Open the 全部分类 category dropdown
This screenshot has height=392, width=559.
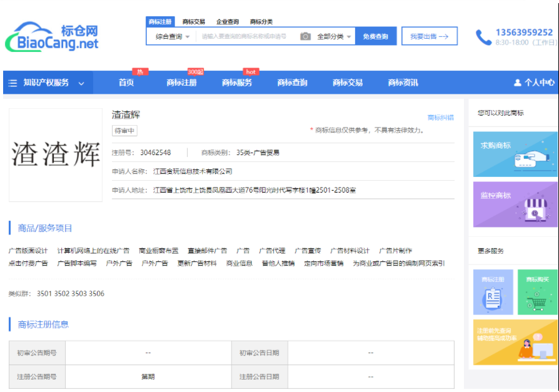[x=335, y=37]
